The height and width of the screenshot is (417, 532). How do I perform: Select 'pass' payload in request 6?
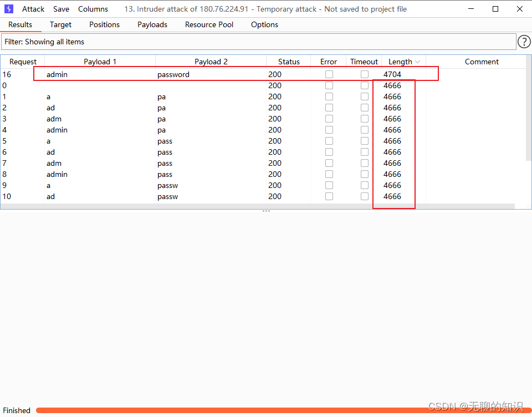coord(165,152)
